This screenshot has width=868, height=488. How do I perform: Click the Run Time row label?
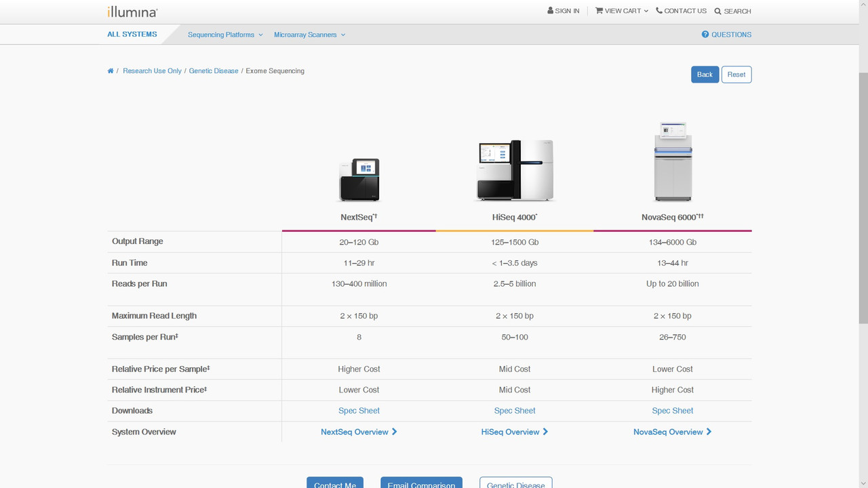[x=130, y=263]
